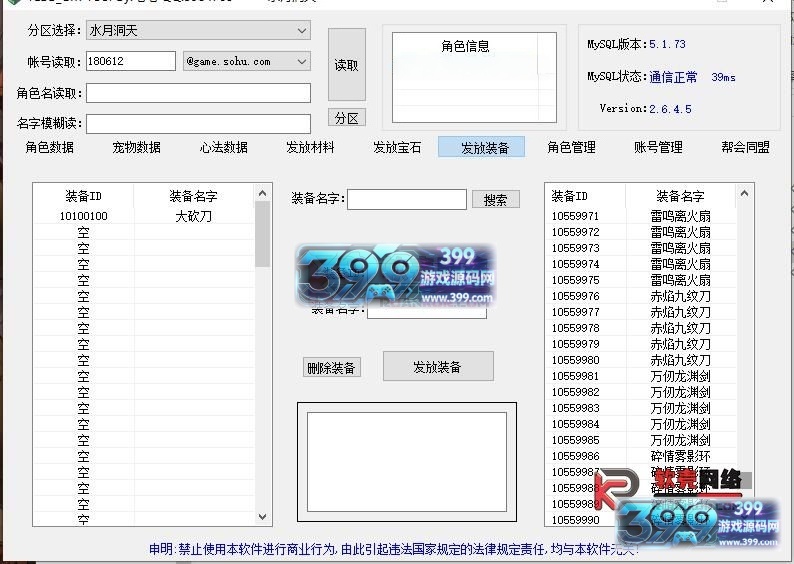Go to the 角色管理 tab
This screenshot has width=794, height=564.
[x=571, y=147]
